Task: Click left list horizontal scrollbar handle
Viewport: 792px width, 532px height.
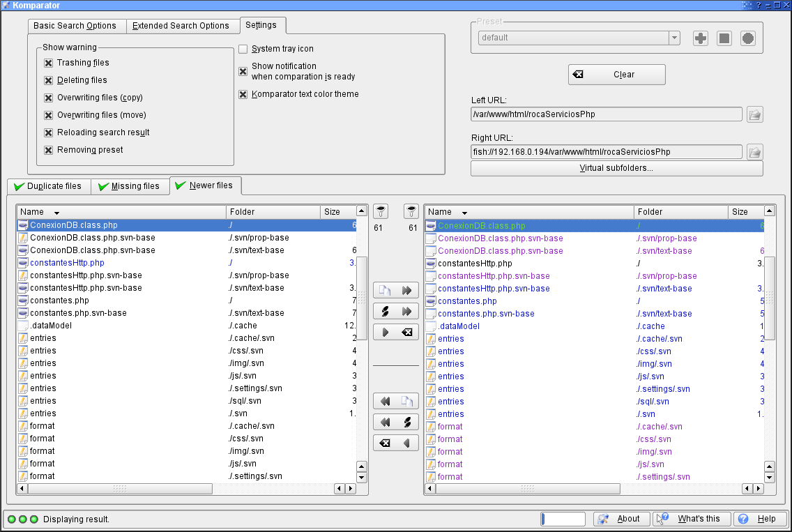Action: tap(120, 489)
